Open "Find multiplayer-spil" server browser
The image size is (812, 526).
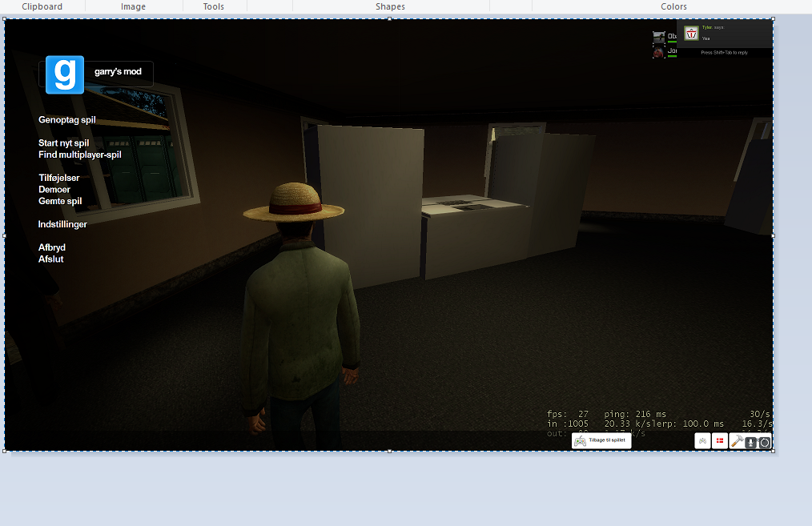coord(80,155)
